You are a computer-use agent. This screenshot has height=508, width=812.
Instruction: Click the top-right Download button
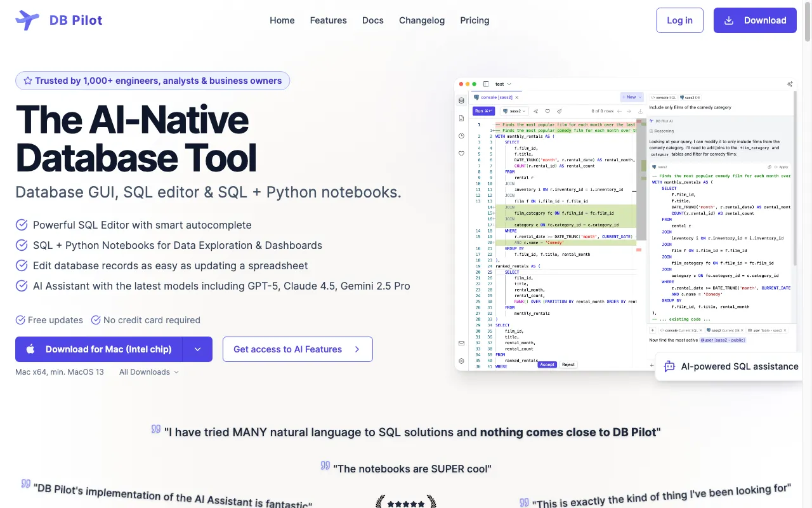pyautogui.click(x=755, y=20)
